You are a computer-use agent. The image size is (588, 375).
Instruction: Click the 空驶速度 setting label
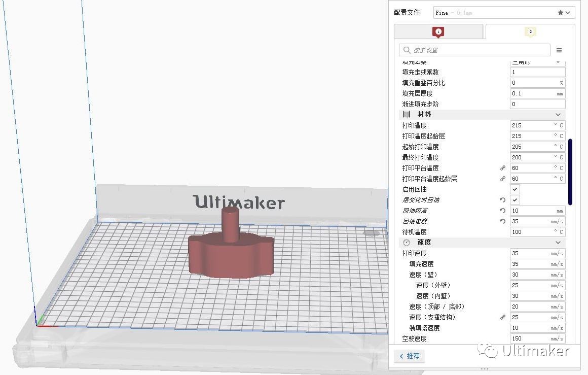(414, 338)
